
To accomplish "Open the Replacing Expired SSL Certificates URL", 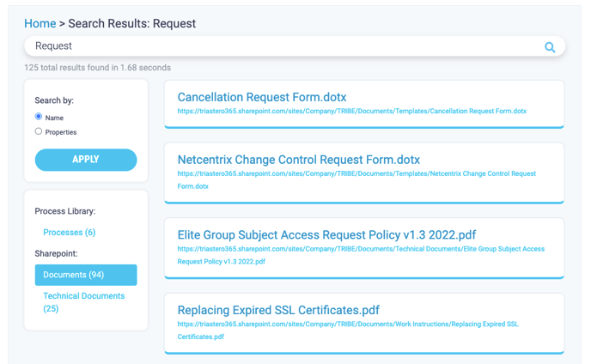I will (x=348, y=330).
